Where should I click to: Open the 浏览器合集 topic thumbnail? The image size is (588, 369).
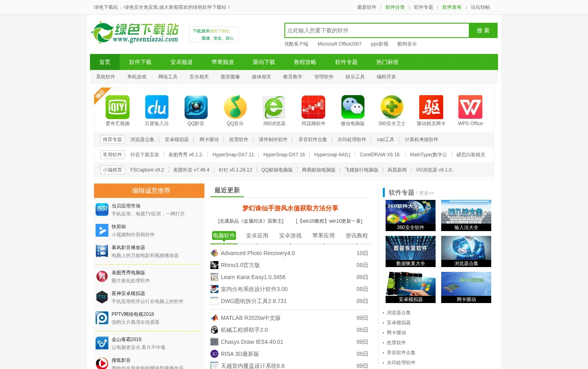pos(466,251)
